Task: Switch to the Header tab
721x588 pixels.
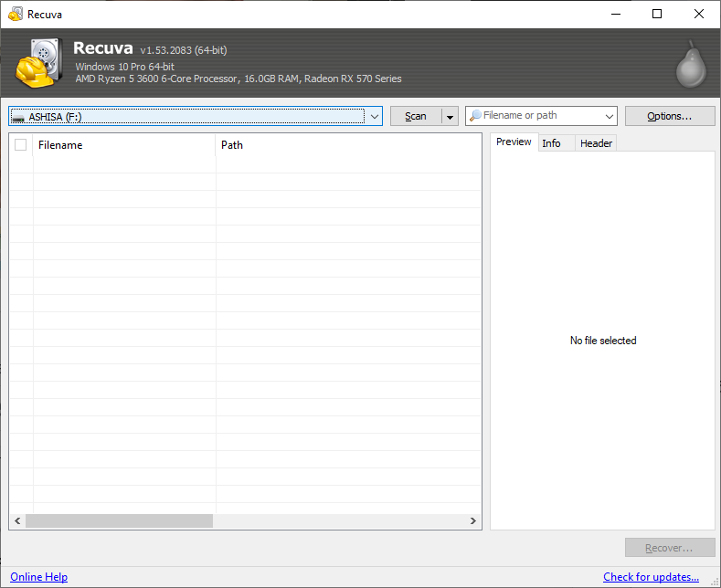Action: 596,143
